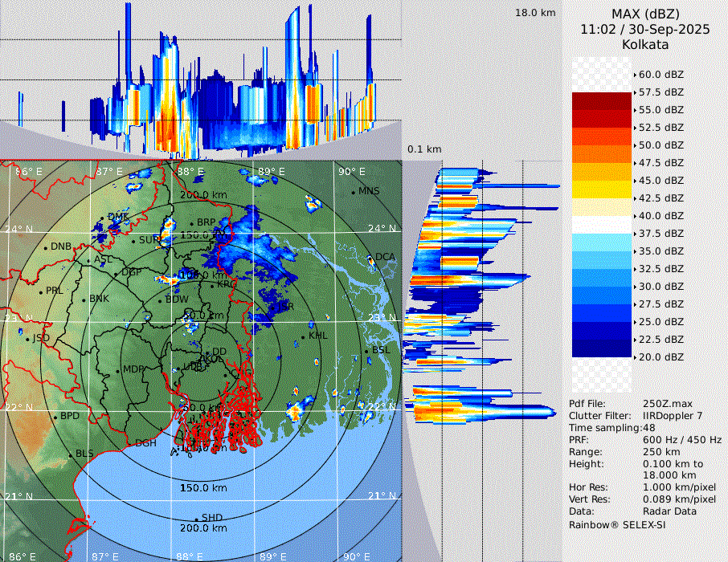This screenshot has height=562, width=728.
Task: Select the BSL station marker
Action: (366, 352)
